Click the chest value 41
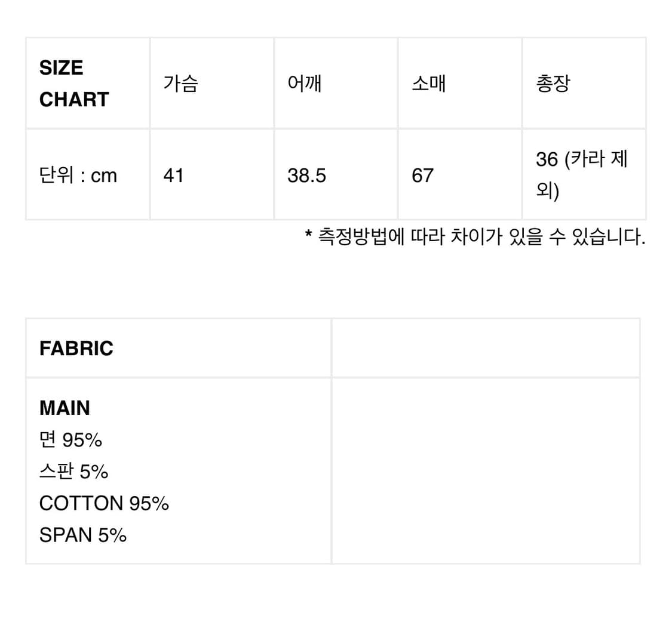The height and width of the screenshot is (622, 672). point(173,175)
